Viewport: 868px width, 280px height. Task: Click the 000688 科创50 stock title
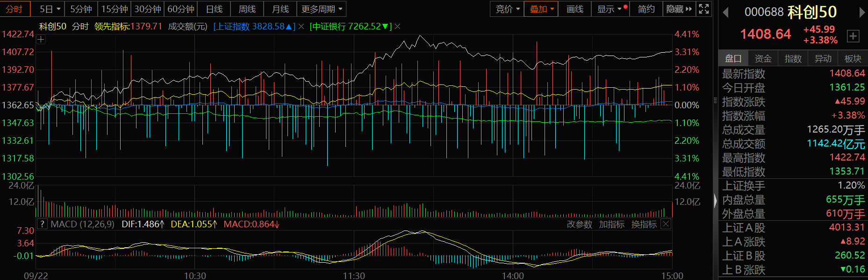pyautogui.click(x=790, y=12)
